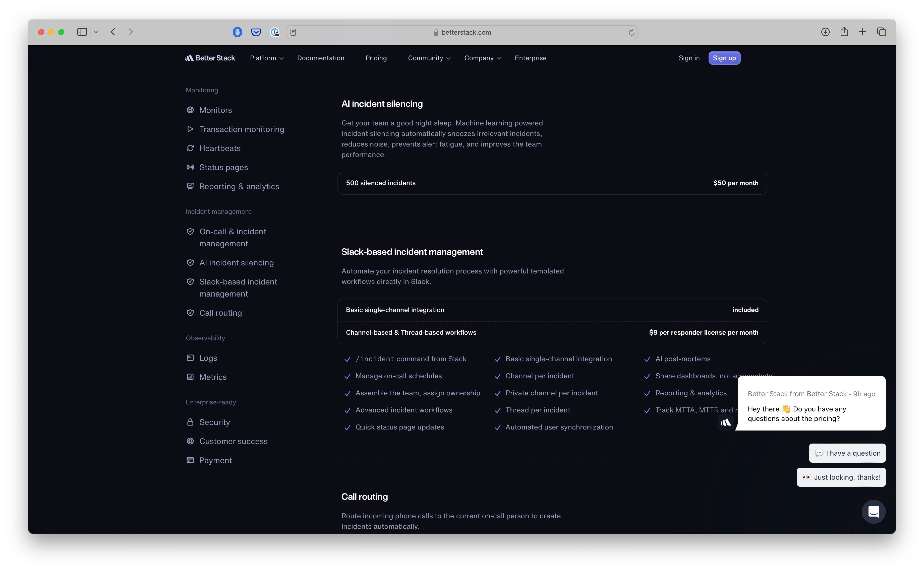Open the chat message from Better Stack
This screenshot has width=924, height=571.
(811, 403)
